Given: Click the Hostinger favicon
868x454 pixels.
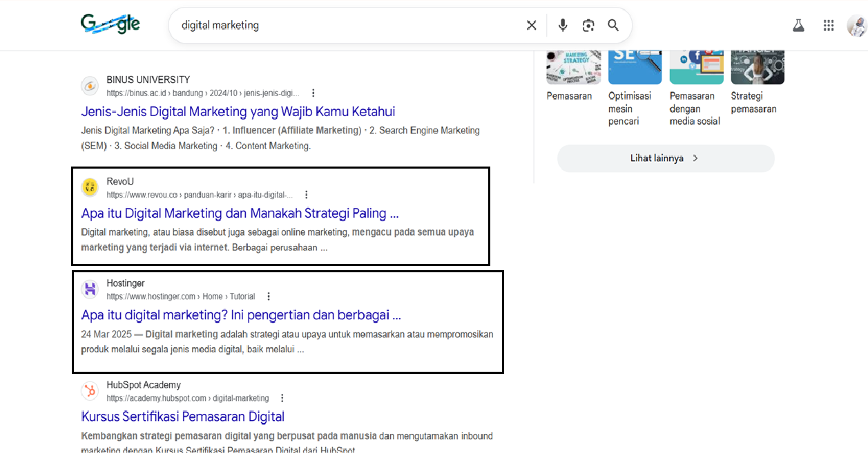Looking at the screenshot, I should 90,289.
